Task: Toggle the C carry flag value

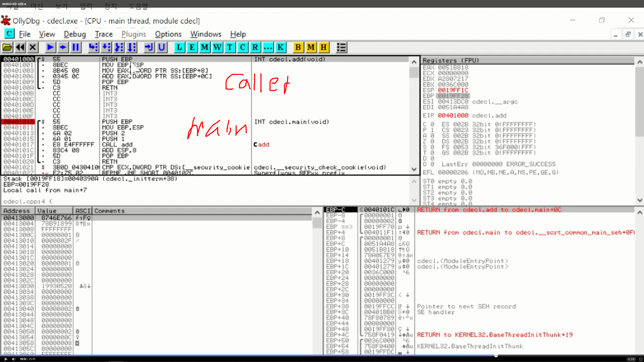Action: (432, 124)
